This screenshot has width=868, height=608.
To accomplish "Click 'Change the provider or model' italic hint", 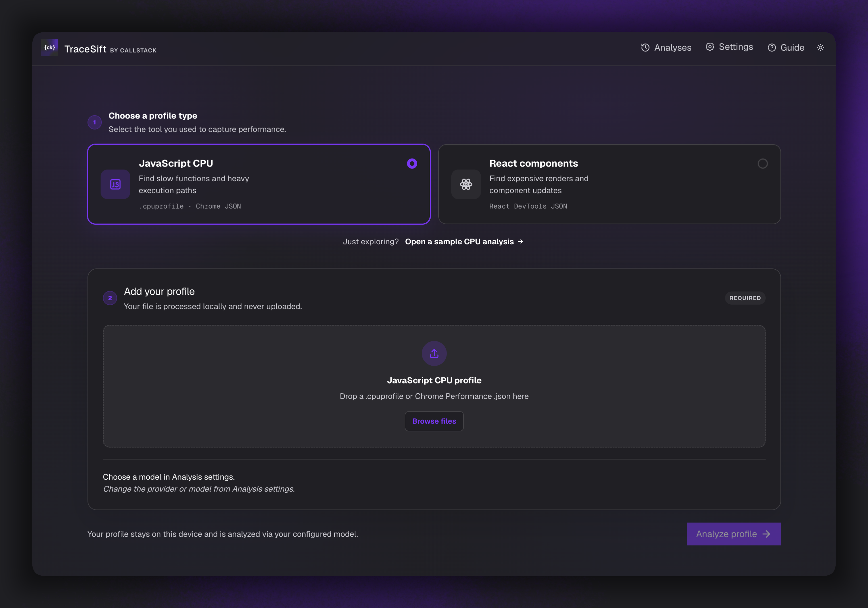I will tap(199, 489).
